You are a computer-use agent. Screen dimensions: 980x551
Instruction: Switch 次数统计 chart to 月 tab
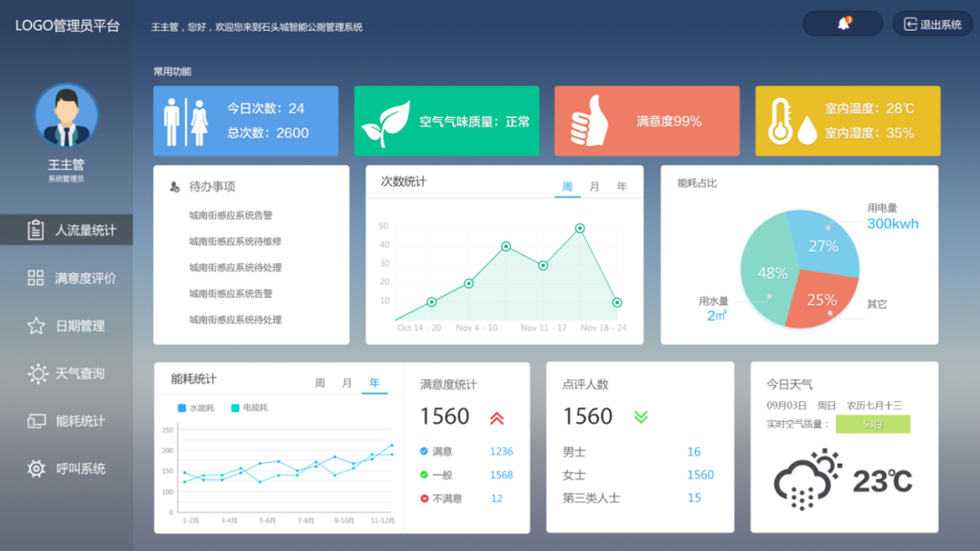tap(594, 186)
